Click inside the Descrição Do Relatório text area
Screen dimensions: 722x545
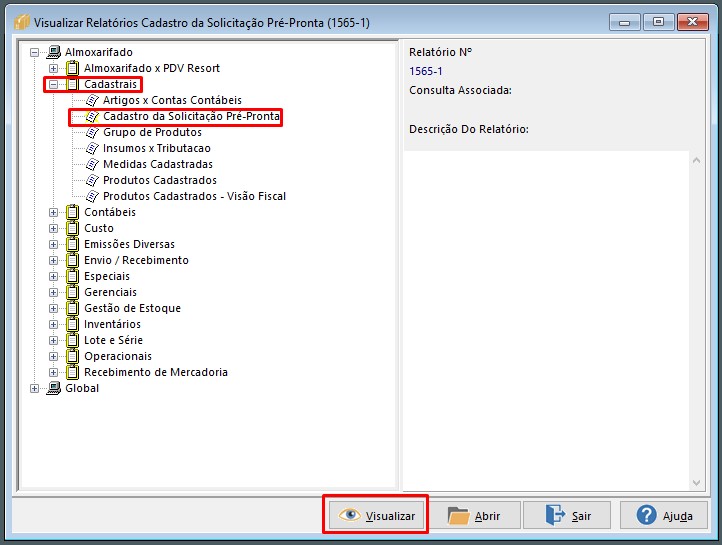point(547,321)
